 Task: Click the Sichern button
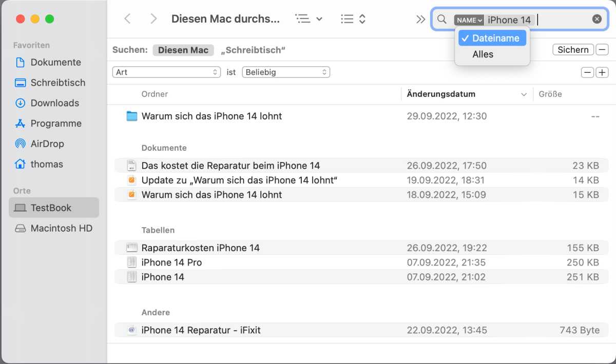pos(573,50)
